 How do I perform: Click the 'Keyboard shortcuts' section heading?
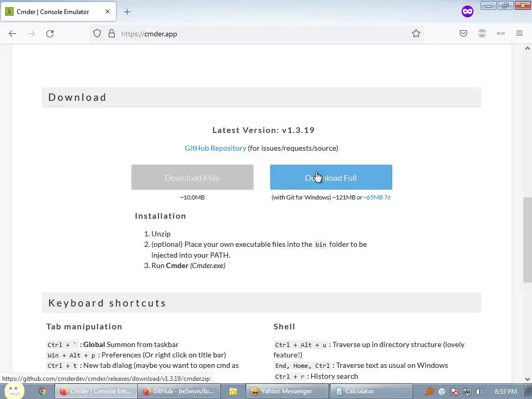(107, 303)
